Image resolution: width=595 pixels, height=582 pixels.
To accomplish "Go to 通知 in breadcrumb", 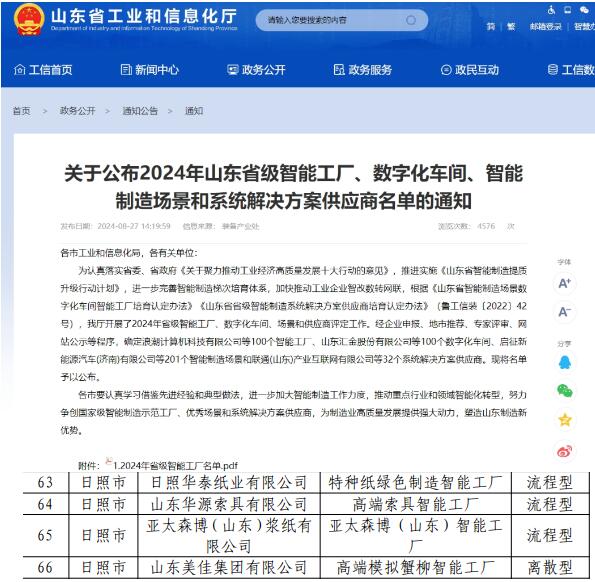I will click(x=194, y=111).
